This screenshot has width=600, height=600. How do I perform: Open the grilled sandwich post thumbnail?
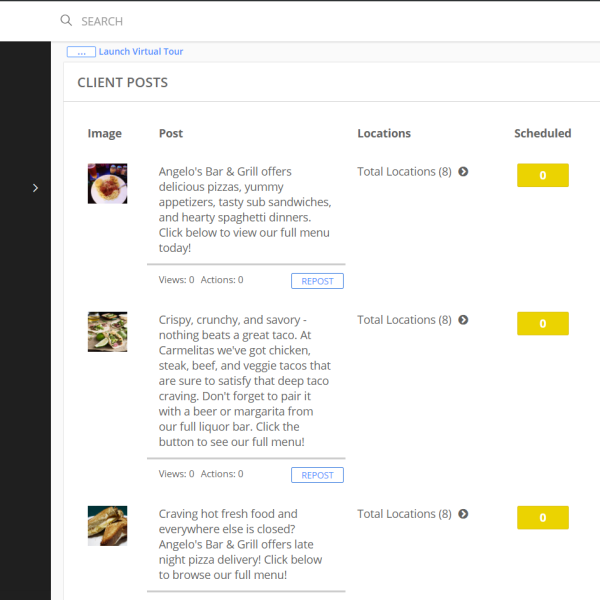(108, 526)
